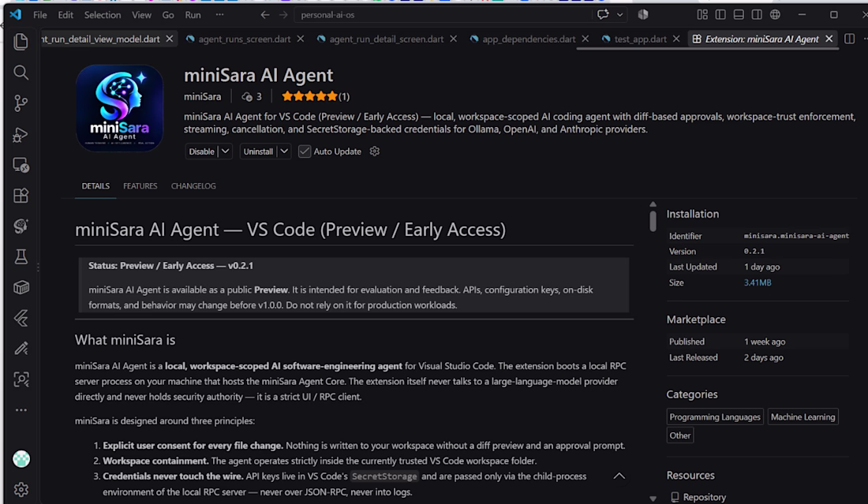Open the Explorer view in activity bar
Screen dimensions: 868x504
[21, 42]
